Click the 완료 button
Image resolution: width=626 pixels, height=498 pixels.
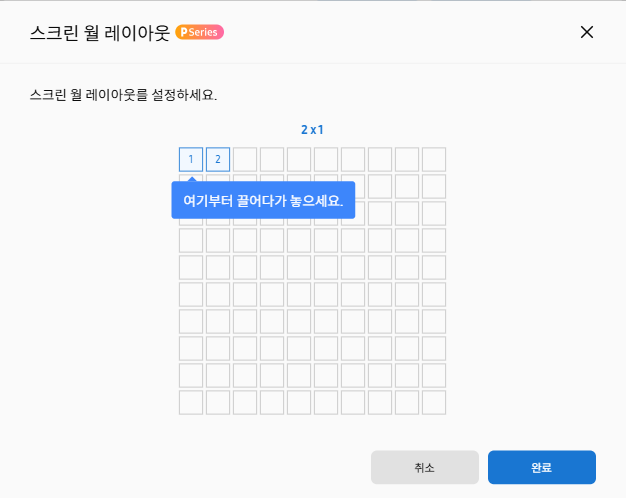[x=542, y=467]
